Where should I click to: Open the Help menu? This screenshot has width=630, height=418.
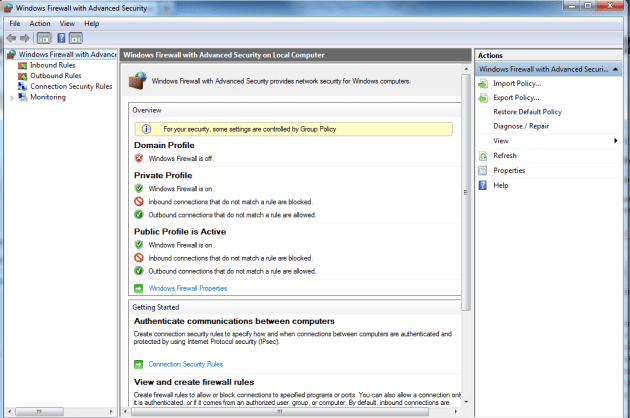[x=92, y=24]
